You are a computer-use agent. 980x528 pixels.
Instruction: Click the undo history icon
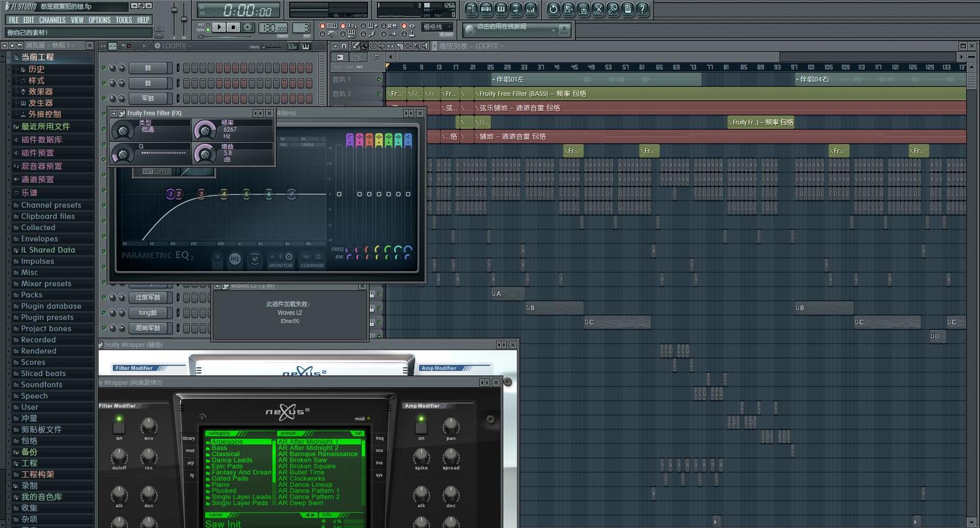[553, 9]
